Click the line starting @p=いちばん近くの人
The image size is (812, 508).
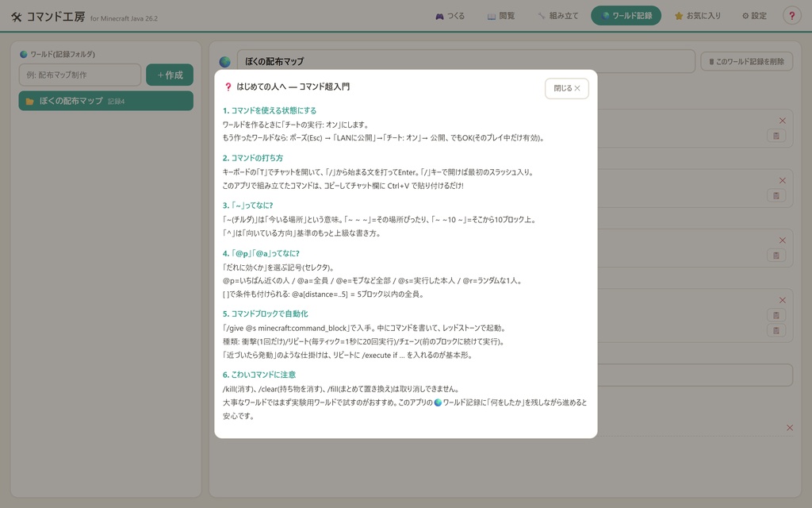point(373,280)
